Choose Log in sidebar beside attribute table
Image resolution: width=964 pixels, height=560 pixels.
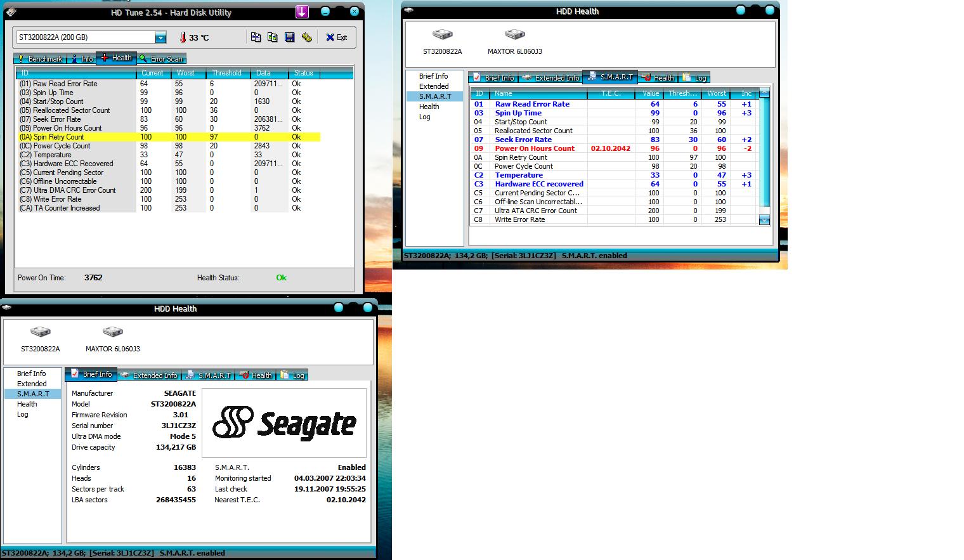point(425,117)
